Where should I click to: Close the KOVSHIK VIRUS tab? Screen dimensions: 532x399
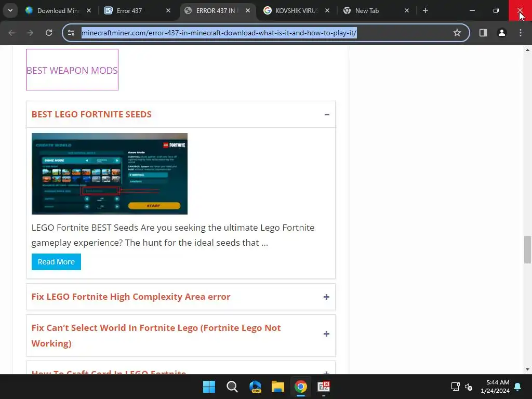pos(327,10)
